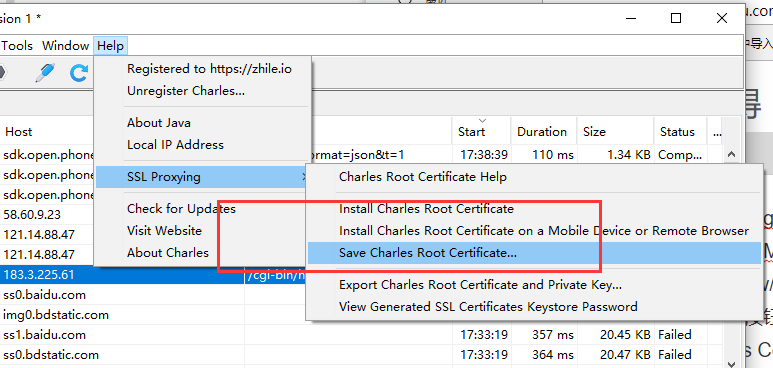Click the sdk.open.phone host in the 17:38:39 row
773x368 pixels.
[x=47, y=155]
